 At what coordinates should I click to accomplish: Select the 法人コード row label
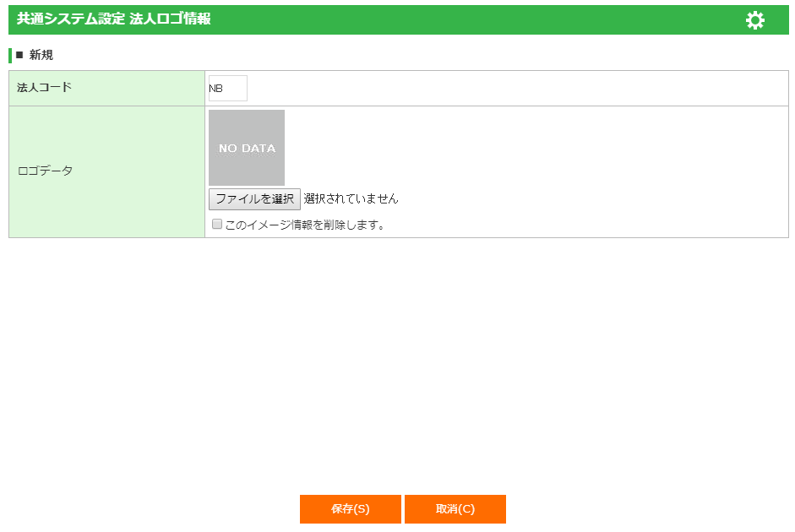coord(44,88)
